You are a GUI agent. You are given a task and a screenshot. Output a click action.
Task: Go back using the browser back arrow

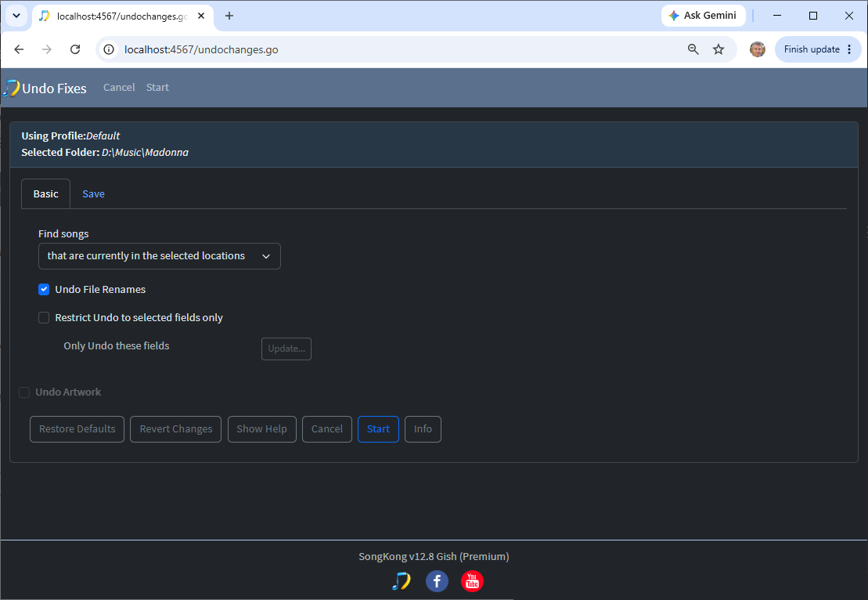19,49
